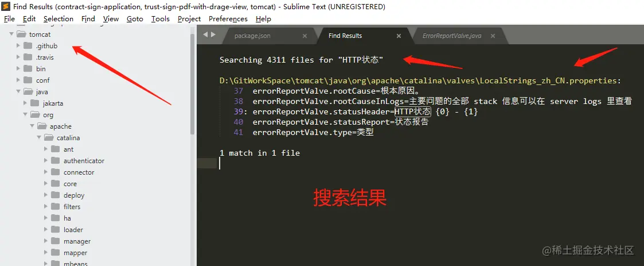Select the core folder label
The image size is (644, 266).
click(x=70, y=184)
